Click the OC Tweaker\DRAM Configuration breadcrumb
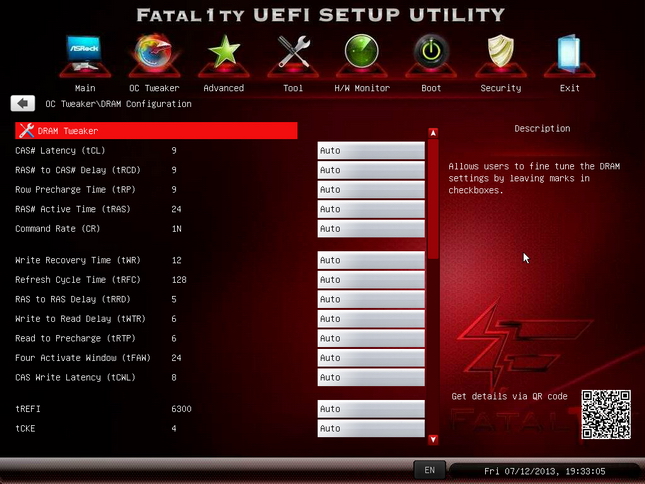This screenshot has width=645, height=484. coord(118,104)
